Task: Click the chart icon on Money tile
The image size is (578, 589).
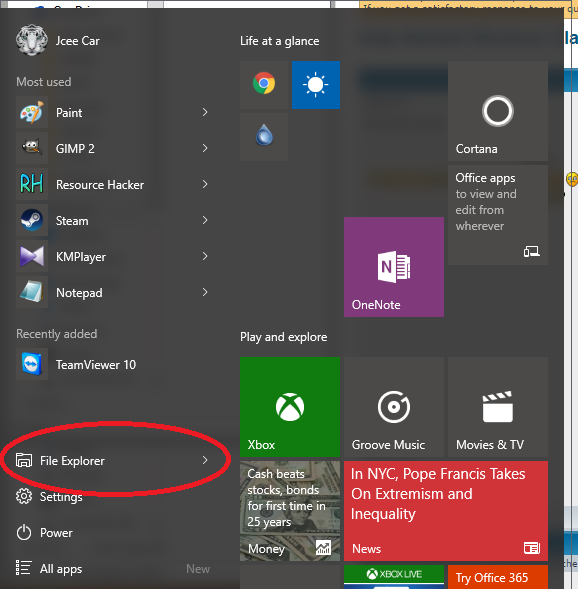Action: click(323, 548)
